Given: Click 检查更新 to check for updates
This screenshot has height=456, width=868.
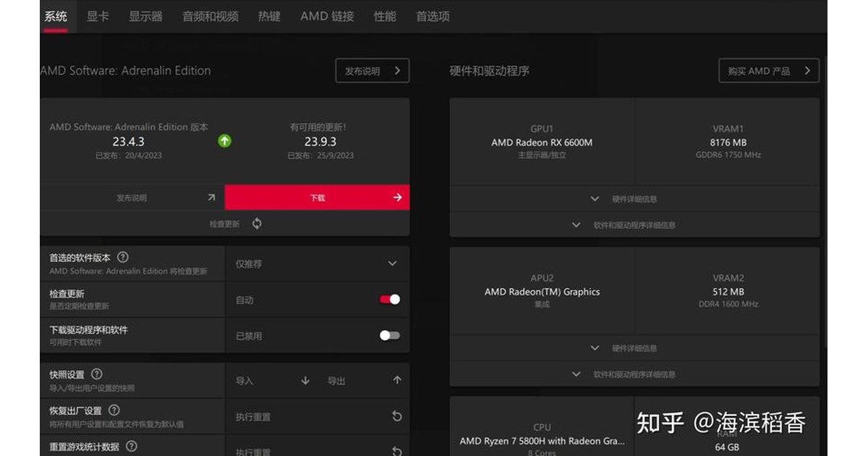Looking at the screenshot, I should tap(224, 224).
